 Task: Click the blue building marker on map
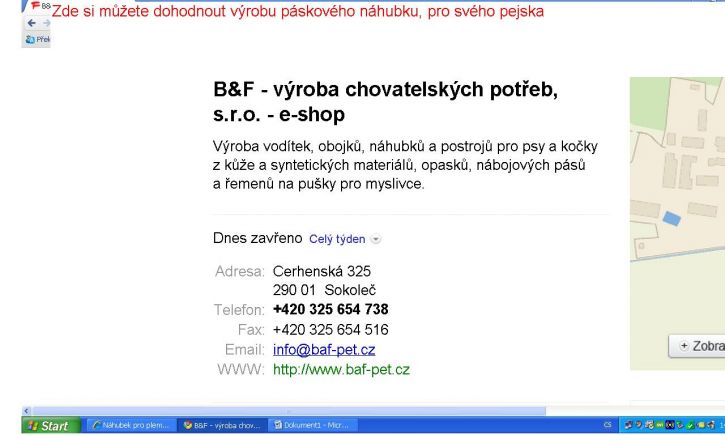671,218
